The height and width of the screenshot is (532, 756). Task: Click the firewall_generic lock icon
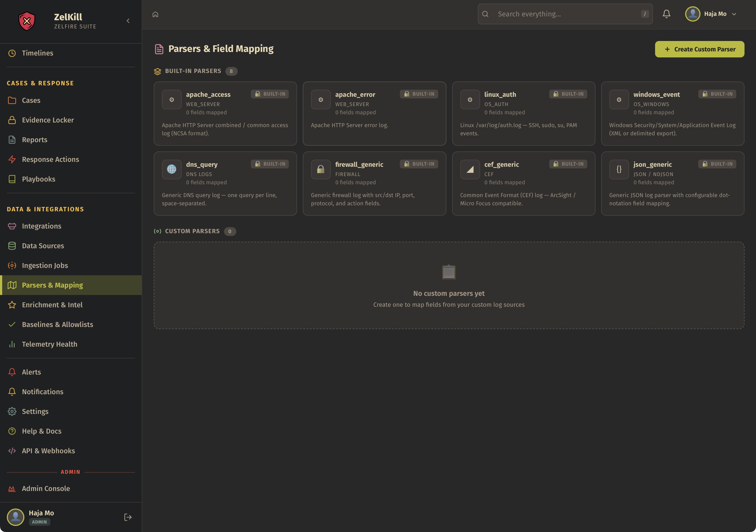(320, 169)
